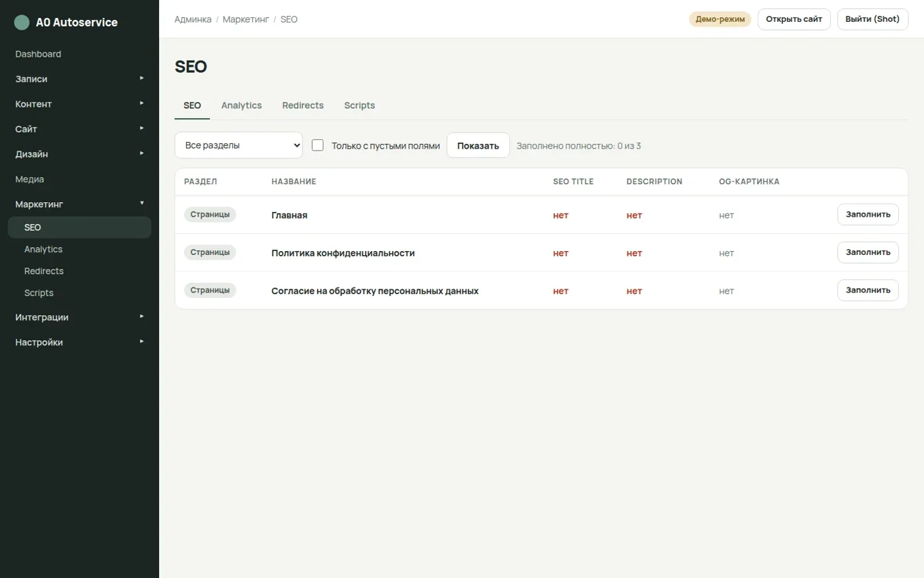
Task: Click the OG-КАРТИНКА column header
Action: [x=749, y=182]
